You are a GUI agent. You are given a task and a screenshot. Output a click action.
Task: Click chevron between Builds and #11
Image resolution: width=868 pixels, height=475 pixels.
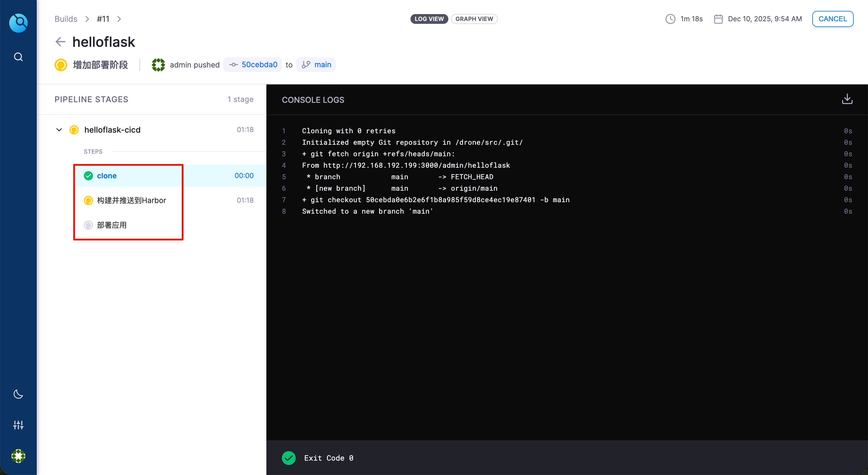(x=87, y=19)
